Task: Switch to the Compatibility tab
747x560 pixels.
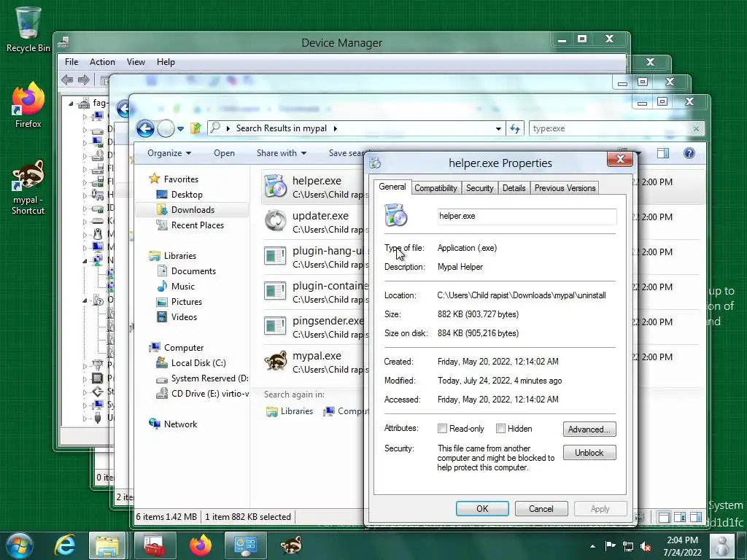Action: coord(436,188)
